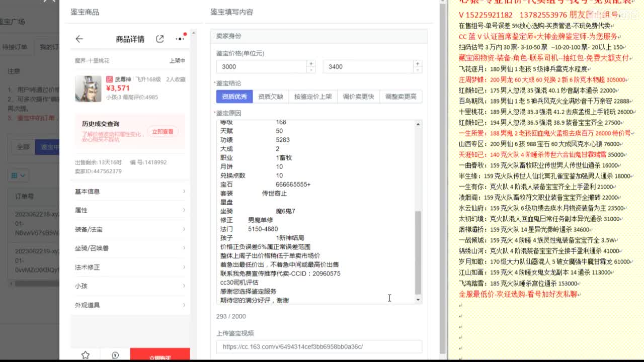This screenshot has height=362, width=644.
Task: Open the share/external link icon beside 商品详情
Action: (160, 39)
